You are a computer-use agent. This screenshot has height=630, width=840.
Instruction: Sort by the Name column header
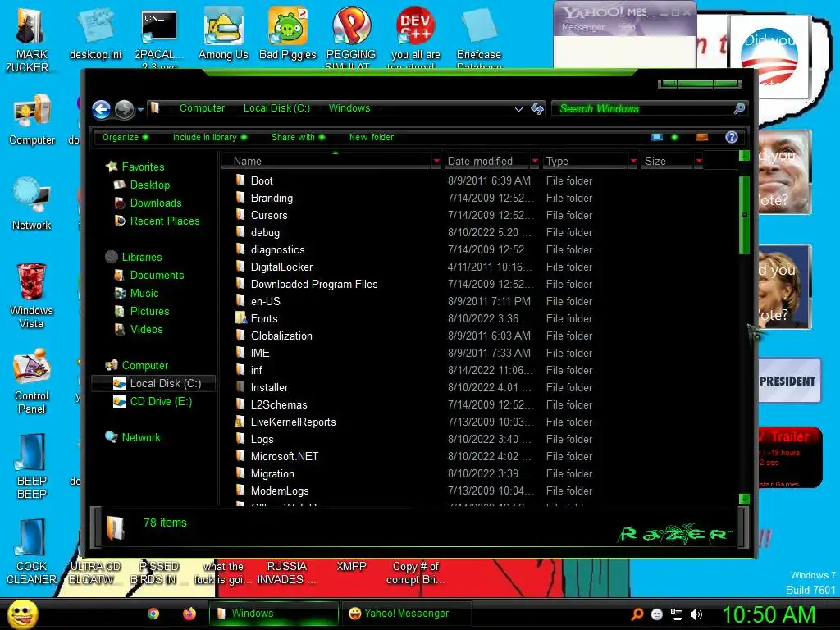326,161
